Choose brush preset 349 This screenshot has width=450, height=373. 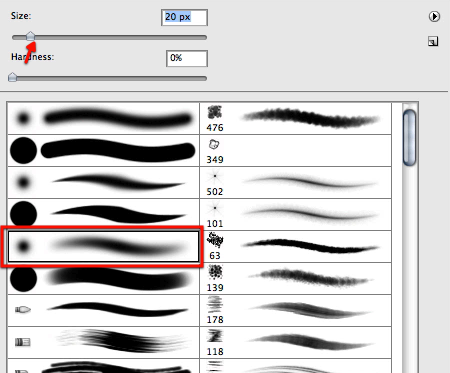click(295, 151)
